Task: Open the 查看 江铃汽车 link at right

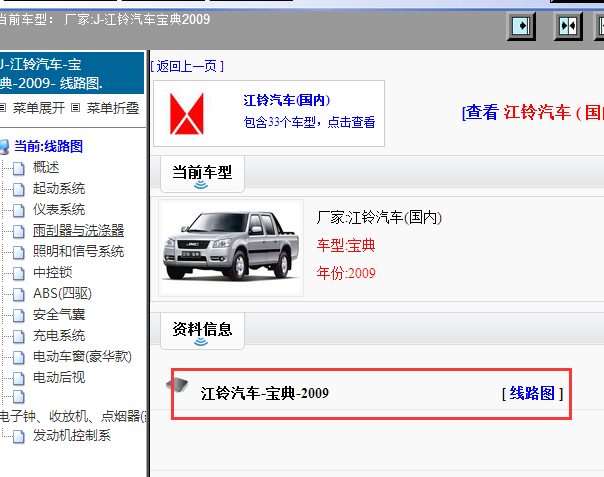Action: pos(533,113)
